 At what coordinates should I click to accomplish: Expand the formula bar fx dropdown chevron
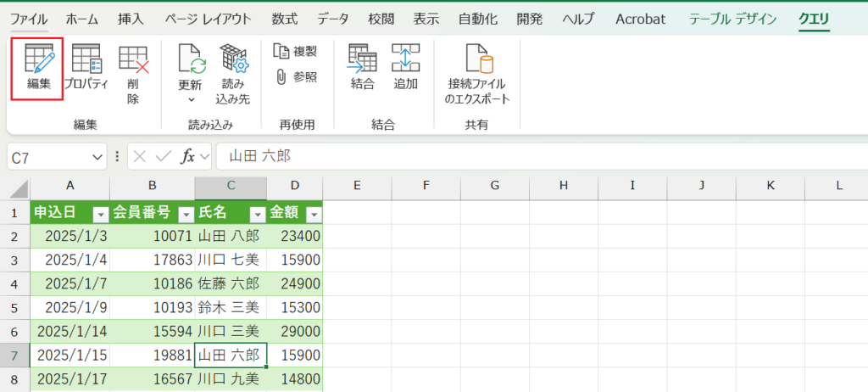point(205,158)
